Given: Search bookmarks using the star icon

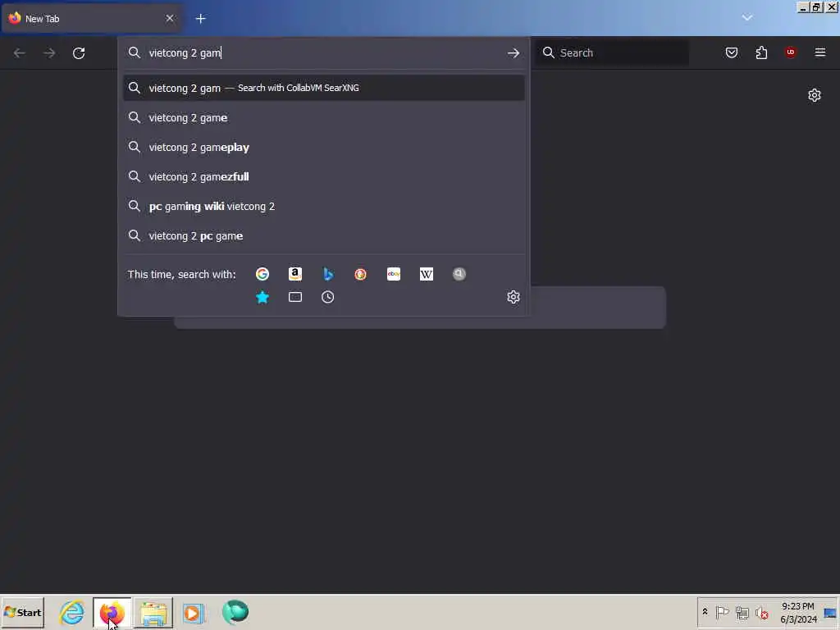Looking at the screenshot, I should pos(262,297).
